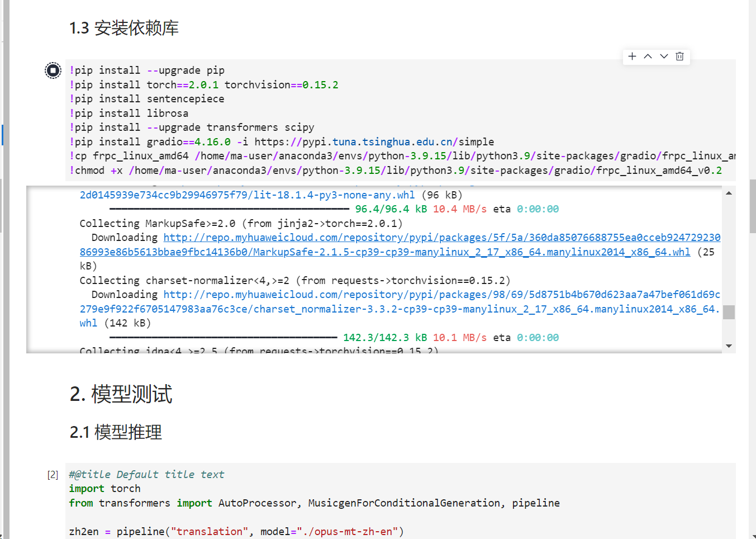Delete the cell with the trash icon
The width and height of the screenshot is (756, 539).
pyautogui.click(x=679, y=56)
